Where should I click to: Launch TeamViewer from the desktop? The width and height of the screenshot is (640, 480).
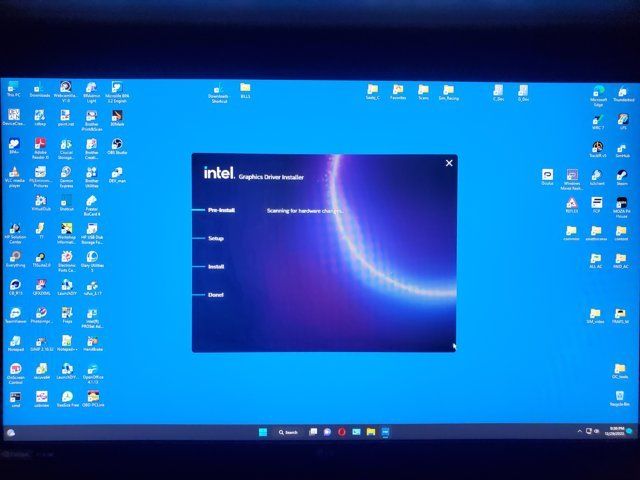tap(16, 316)
